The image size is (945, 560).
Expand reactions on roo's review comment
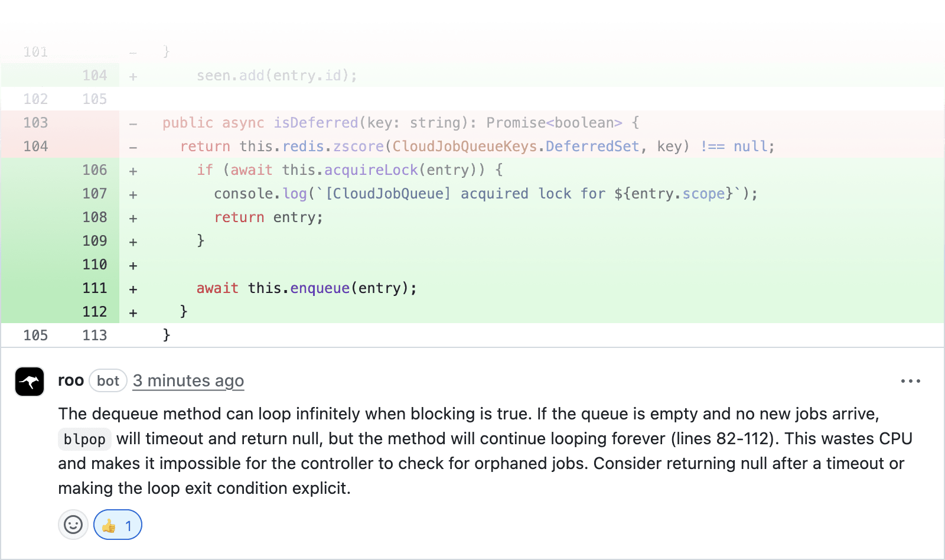coord(73,525)
